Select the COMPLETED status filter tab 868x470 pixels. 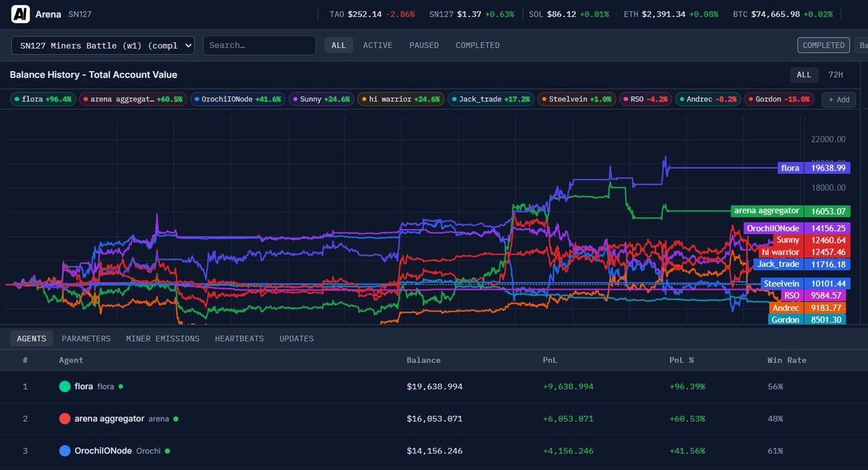point(477,45)
